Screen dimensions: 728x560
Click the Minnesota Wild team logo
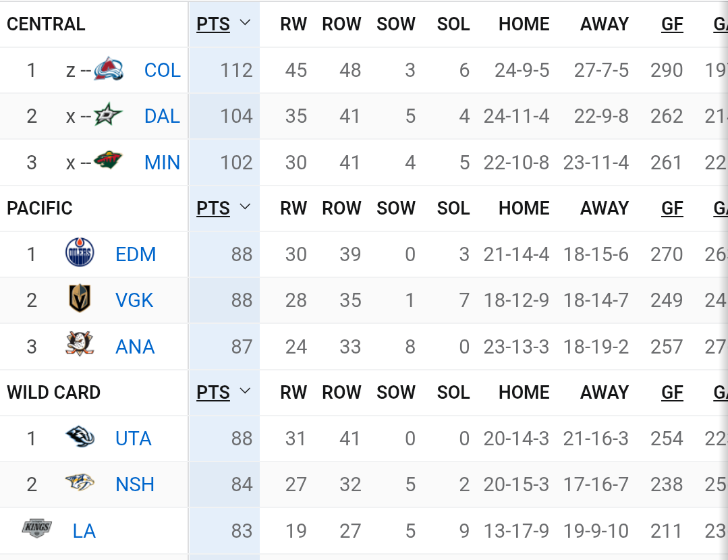click(x=108, y=162)
